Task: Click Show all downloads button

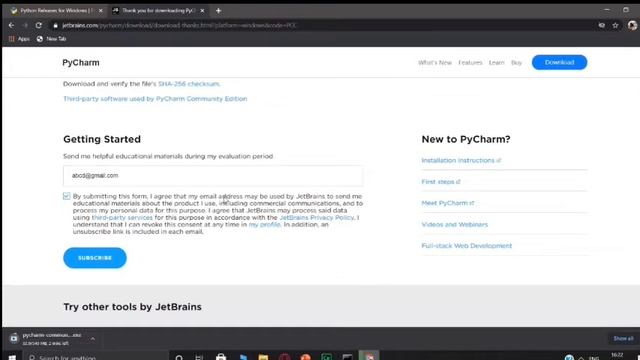Action: pos(623,338)
